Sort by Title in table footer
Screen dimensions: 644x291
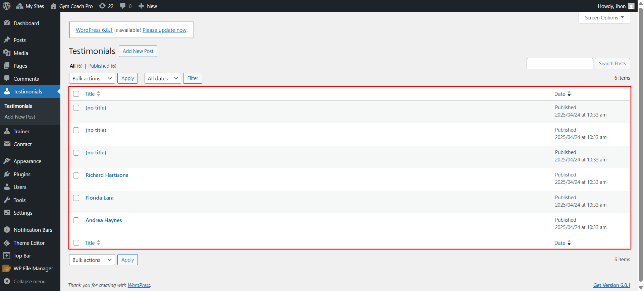92,243
